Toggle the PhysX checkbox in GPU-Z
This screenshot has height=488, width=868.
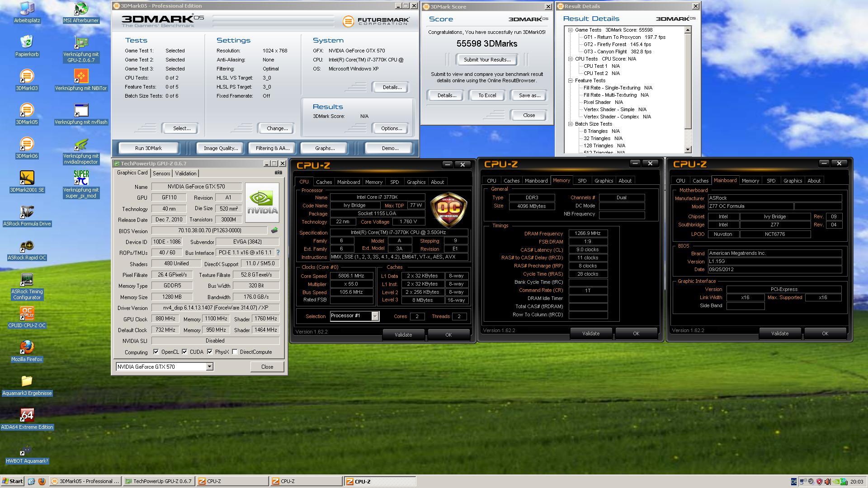pos(210,352)
